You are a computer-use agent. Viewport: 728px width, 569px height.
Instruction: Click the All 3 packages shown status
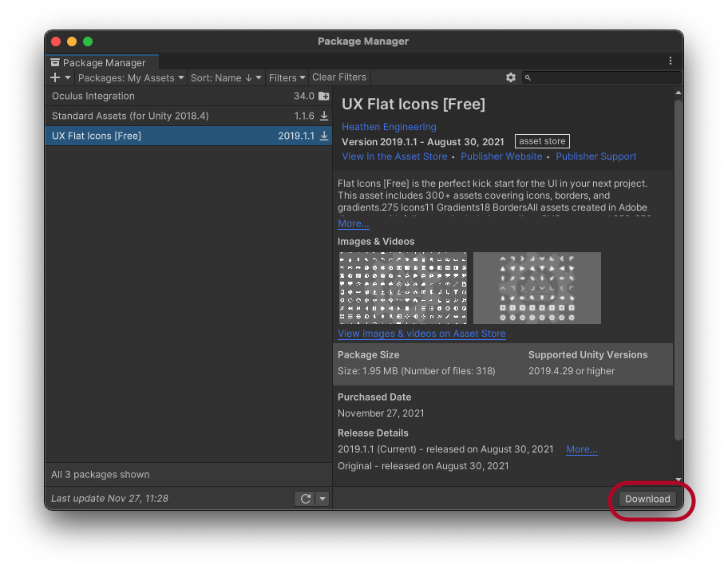pos(101,474)
